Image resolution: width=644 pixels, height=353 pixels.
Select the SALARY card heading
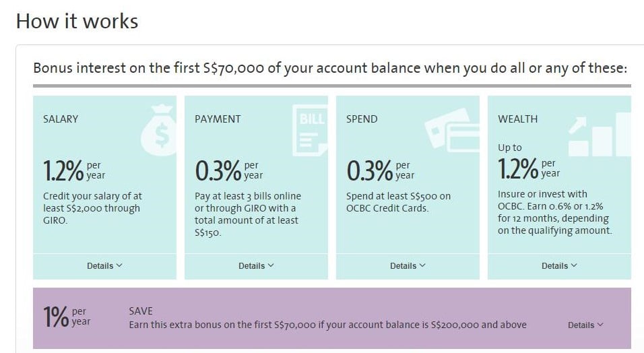[61, 119]
